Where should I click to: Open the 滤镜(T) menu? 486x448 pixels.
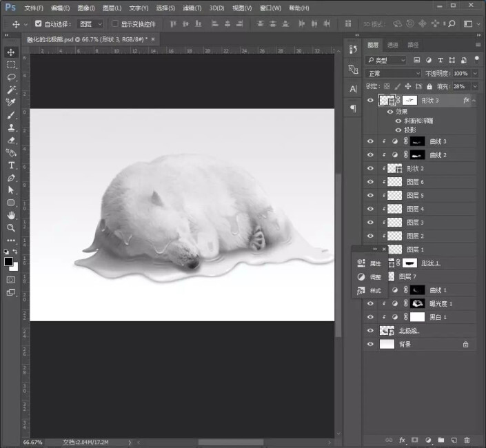pos(192,8)
